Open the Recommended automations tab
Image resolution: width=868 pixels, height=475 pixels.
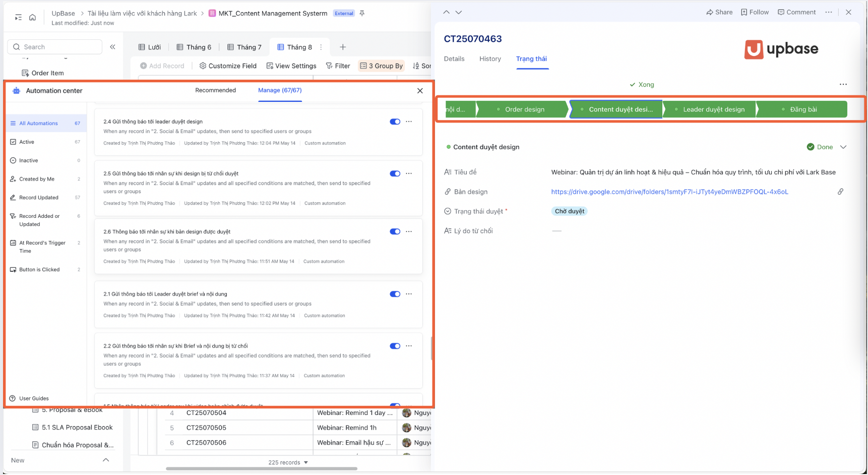[215, 90]
